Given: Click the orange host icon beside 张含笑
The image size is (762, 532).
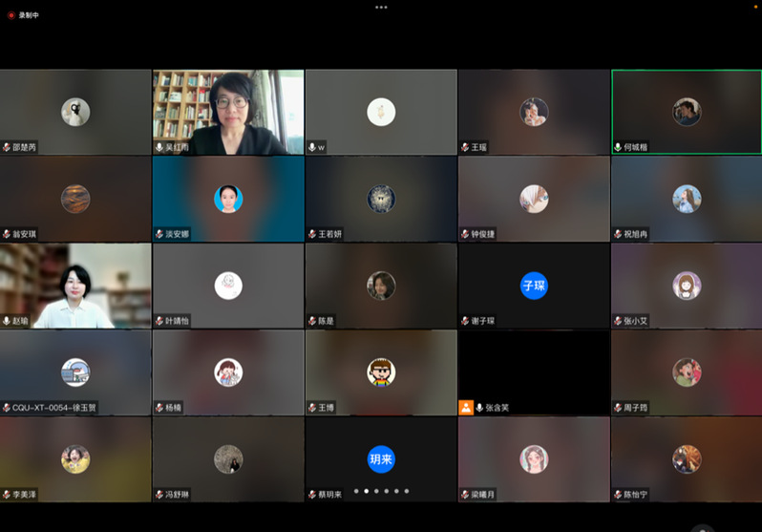Looking at the screenshot, I should click(466, 407).
